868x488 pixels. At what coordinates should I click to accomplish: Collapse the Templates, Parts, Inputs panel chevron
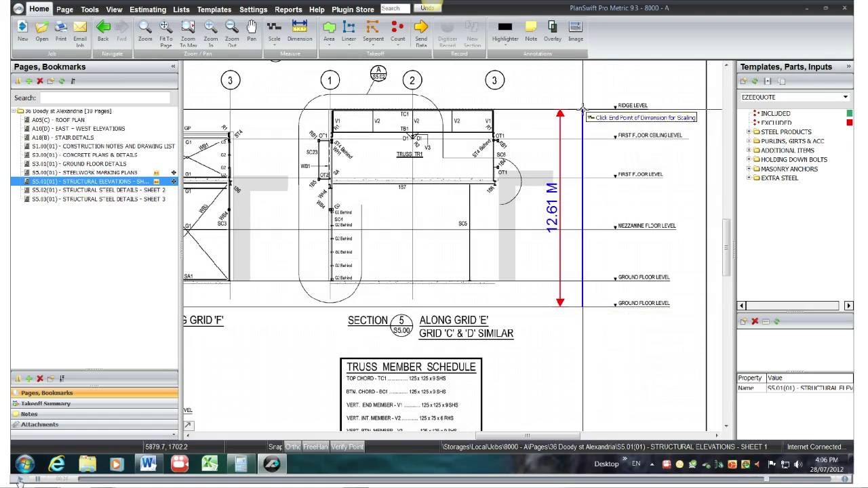tap(848, 66)
